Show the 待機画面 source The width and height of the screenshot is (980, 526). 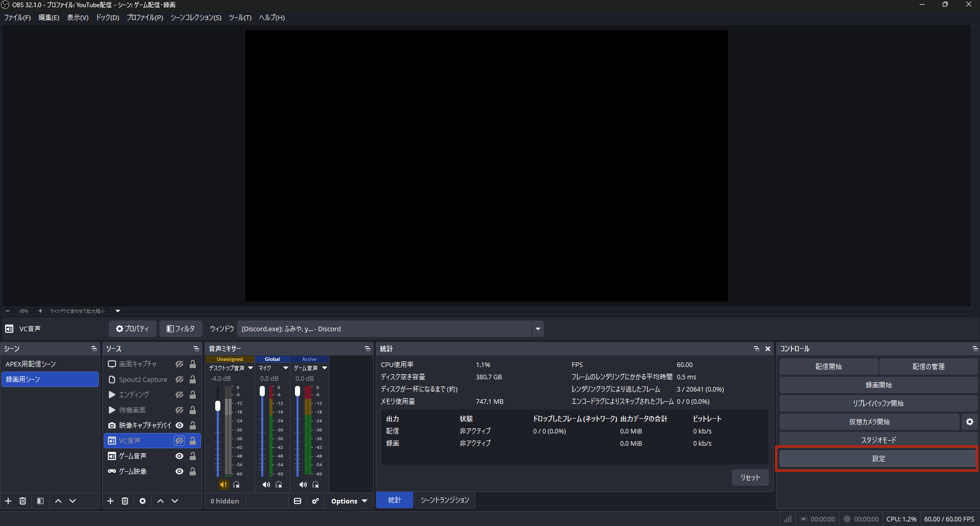[x=179, y=410]
